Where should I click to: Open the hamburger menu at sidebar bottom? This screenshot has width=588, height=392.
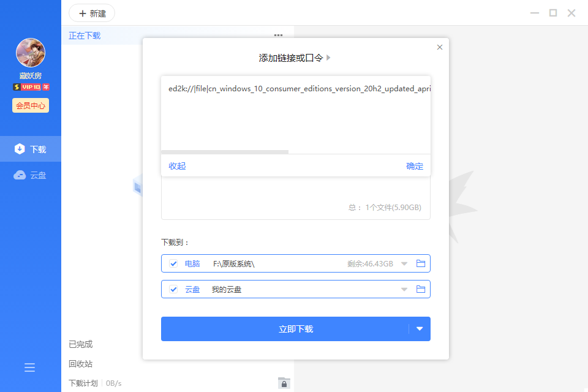(x=29, y=367)
